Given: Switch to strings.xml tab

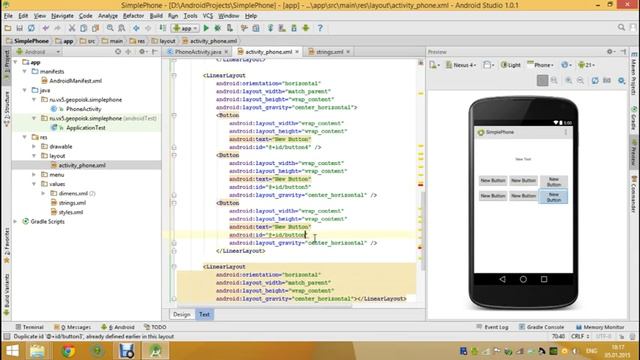Looking at the screenshot, I should (329, 52).
